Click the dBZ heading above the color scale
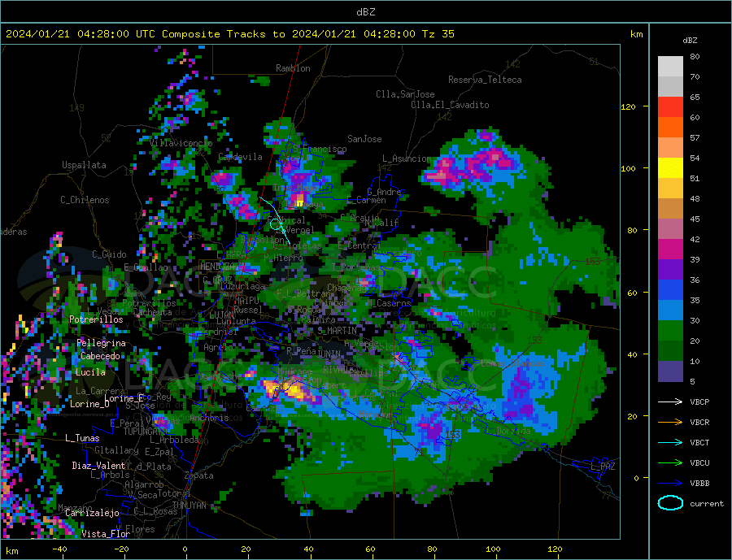Screen dimensions: 732x560 pyautogui.click(x=690, y=41)
